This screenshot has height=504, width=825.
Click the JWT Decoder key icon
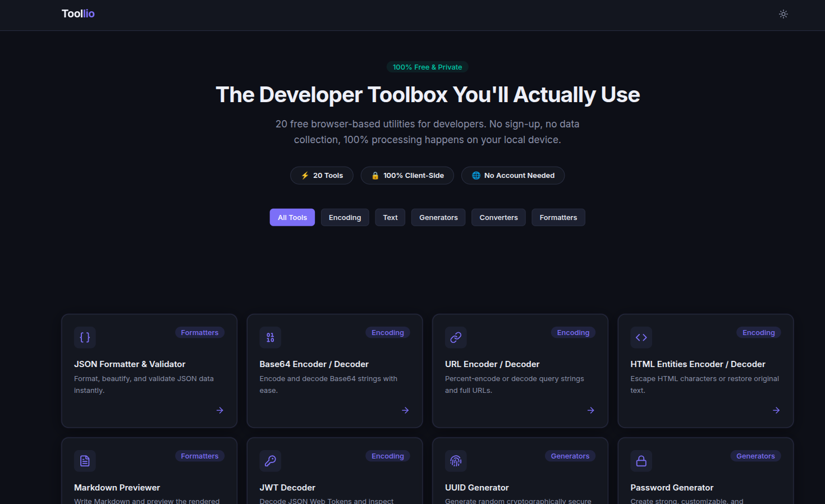[x=270, y=461]
